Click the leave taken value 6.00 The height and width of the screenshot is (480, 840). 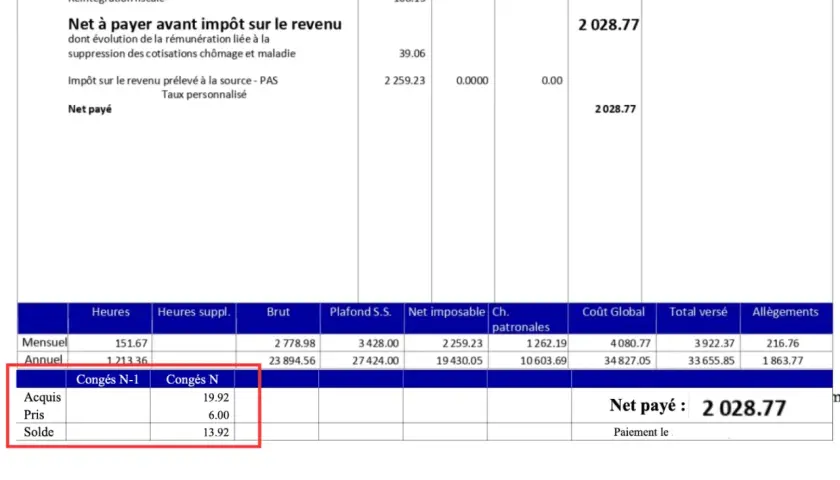tap(219, 415)
